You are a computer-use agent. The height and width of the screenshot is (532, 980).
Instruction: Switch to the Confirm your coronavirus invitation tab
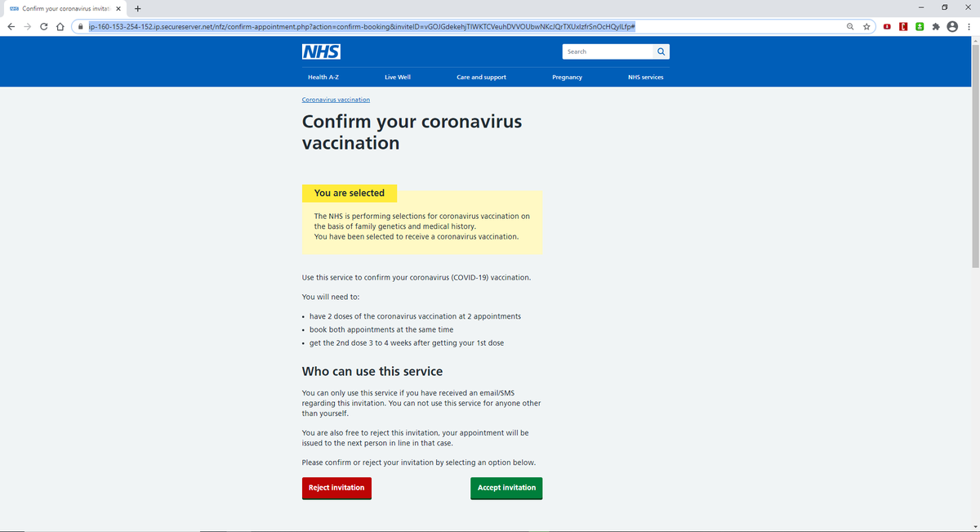pos(59,8)
